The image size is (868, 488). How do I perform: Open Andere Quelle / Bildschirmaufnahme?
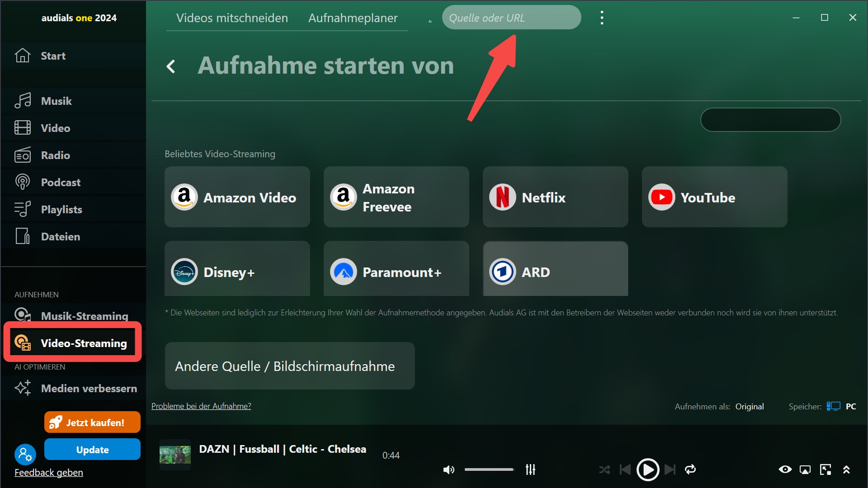(290, 366)
